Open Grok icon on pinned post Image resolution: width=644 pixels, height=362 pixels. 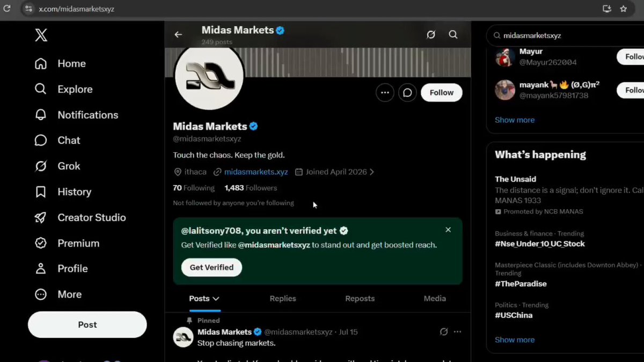[x=443, y=332]
